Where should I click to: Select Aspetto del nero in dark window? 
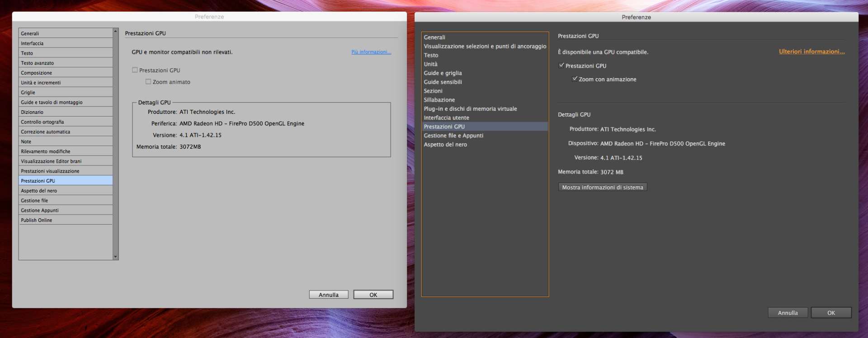click(485, 145)
